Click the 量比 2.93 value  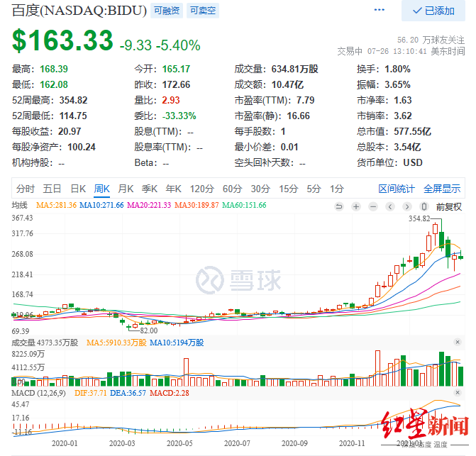(x=171, y=100)
